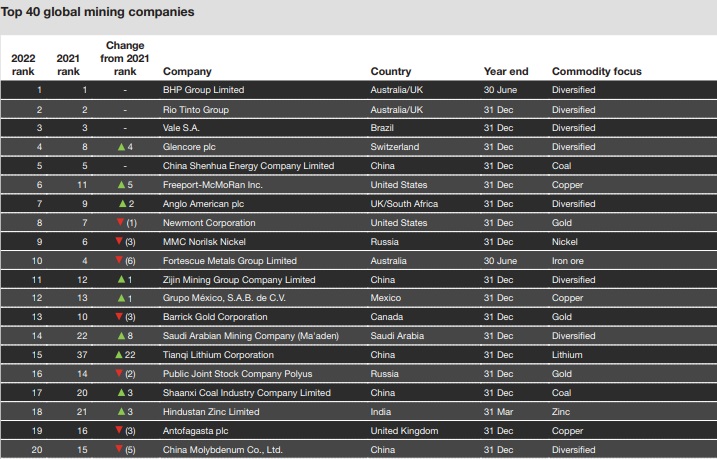
Task: Click the Commodity focus column header
Action: pyautogui.click(x=596, y=72)
